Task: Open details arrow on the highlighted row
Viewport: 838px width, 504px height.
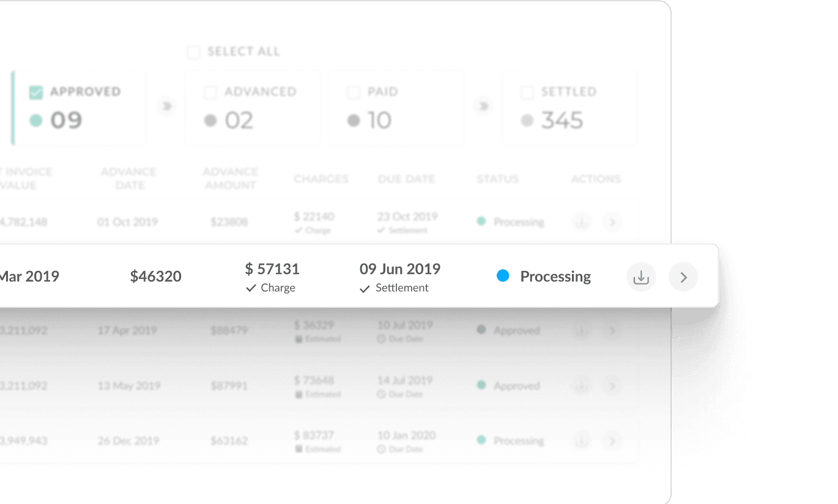Action: click(683, 276)
